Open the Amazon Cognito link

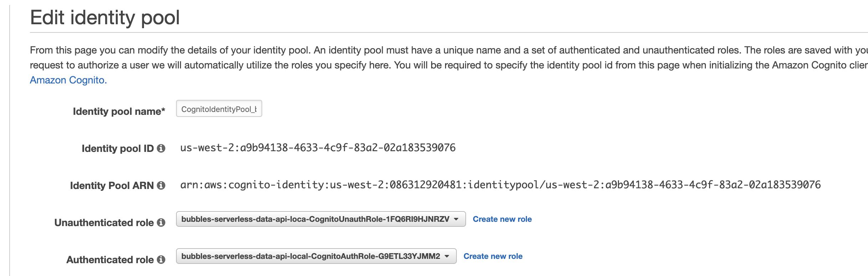coord(68,80)
